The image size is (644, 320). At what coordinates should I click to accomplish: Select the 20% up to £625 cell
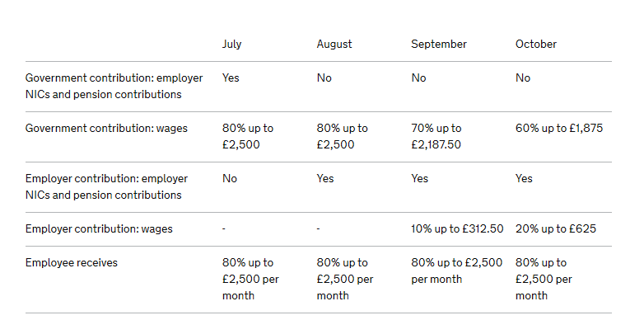point(556,228)
